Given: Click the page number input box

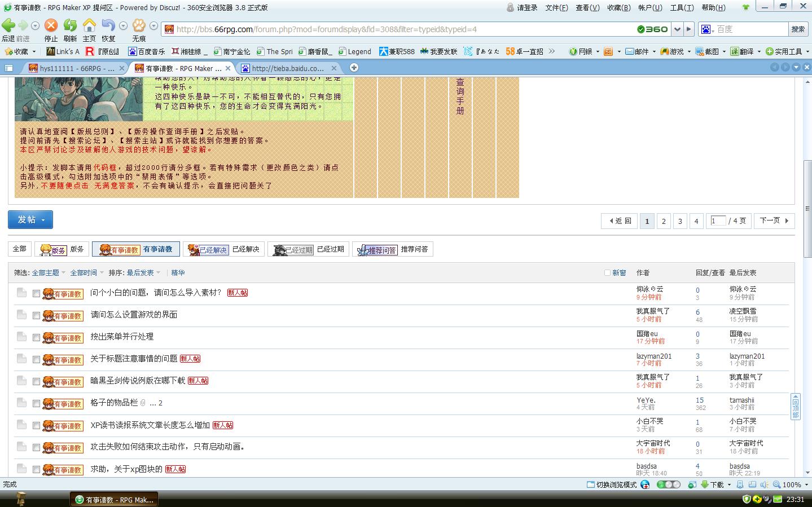Looking at the screenshot, I should (x=718, y=221).
